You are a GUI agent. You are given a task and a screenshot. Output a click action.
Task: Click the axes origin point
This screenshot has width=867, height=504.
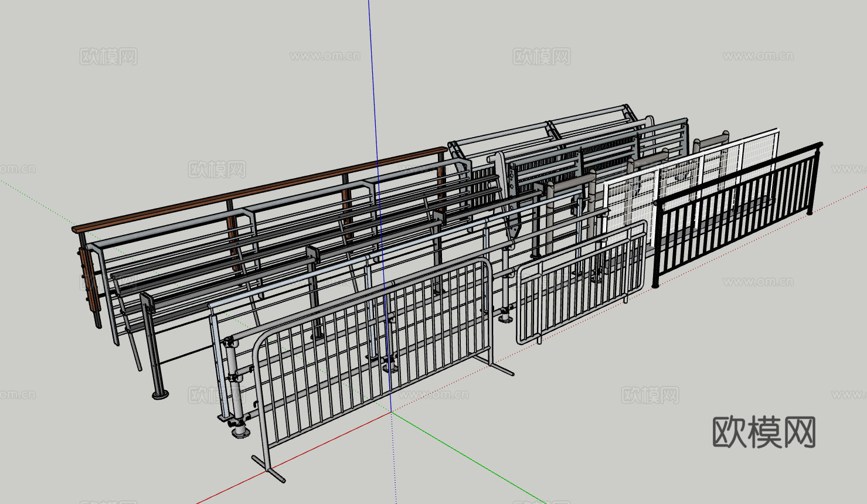click(392, 412)
